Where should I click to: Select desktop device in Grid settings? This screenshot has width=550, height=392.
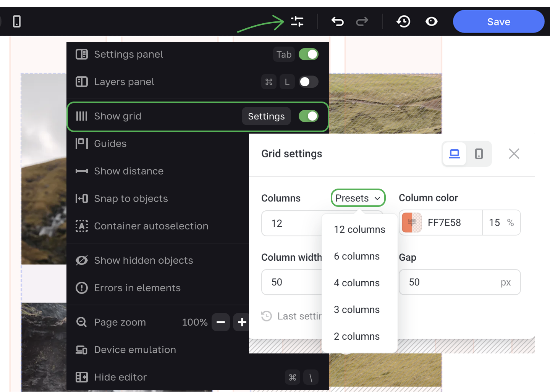(454, 154)
